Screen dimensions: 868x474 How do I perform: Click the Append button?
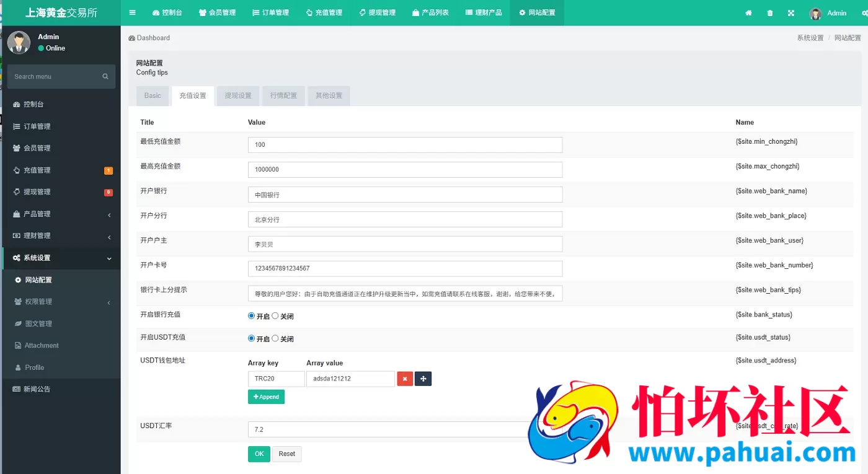point(266,397)
